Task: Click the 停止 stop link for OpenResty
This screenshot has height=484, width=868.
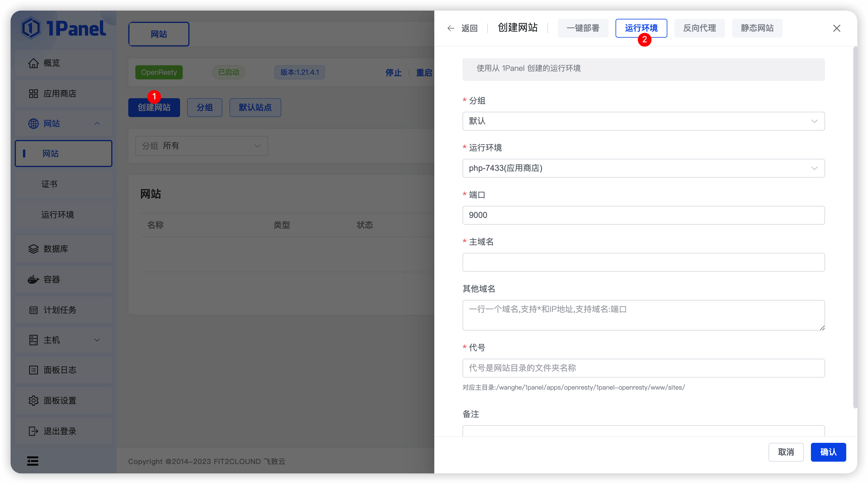Action: 394,72
